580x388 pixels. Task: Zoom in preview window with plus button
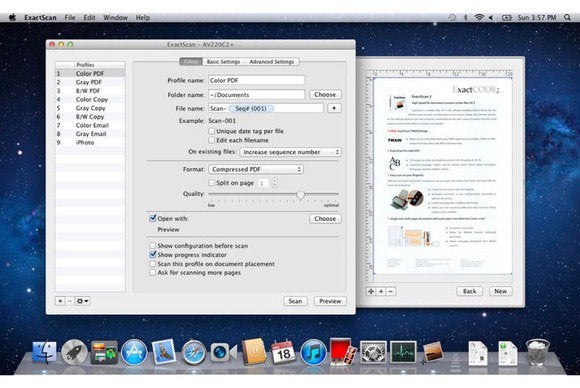[381, 291]
